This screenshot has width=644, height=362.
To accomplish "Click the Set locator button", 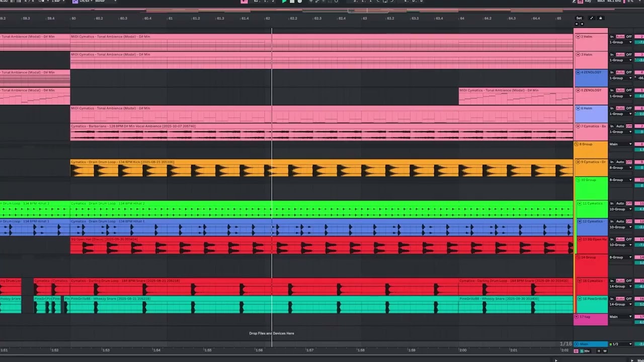I will tap(579, 18).
